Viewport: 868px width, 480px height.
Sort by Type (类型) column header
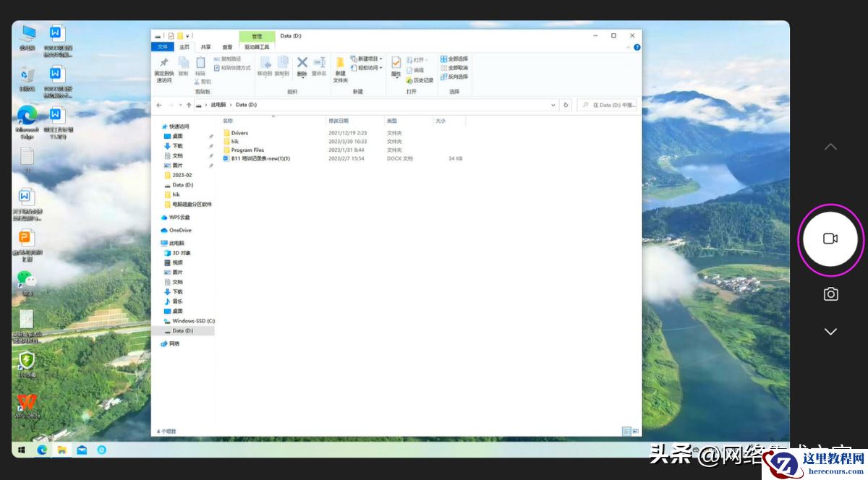[x=392, y=121]
